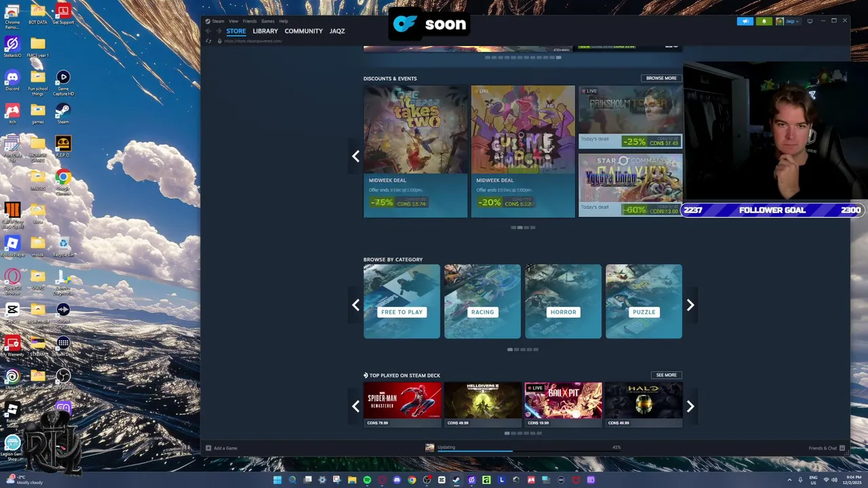
Task: Open R.E.P.O. desktop shortcut
Action: tap(63, 146)
